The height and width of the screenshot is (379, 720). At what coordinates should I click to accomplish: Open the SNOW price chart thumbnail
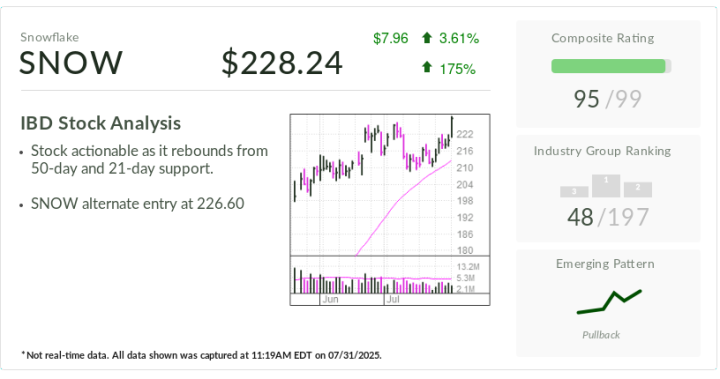coord(390,209)
